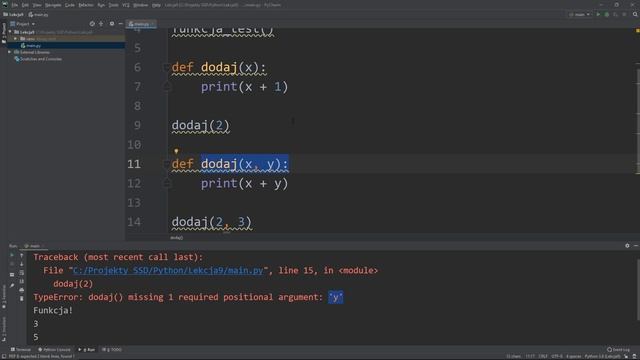The image size is (640, 360).
Task: Click fold marker on line 6 gutter
Action: pos(166,67)
